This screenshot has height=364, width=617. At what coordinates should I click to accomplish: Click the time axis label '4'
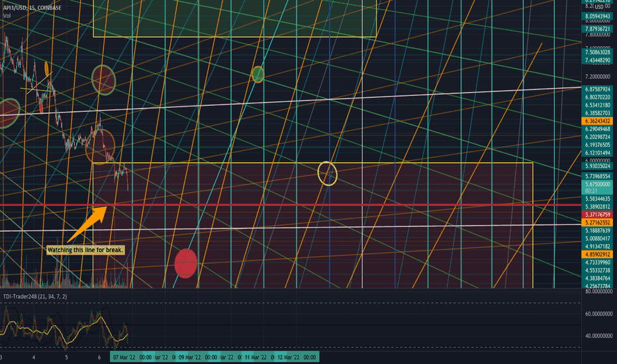34,357
